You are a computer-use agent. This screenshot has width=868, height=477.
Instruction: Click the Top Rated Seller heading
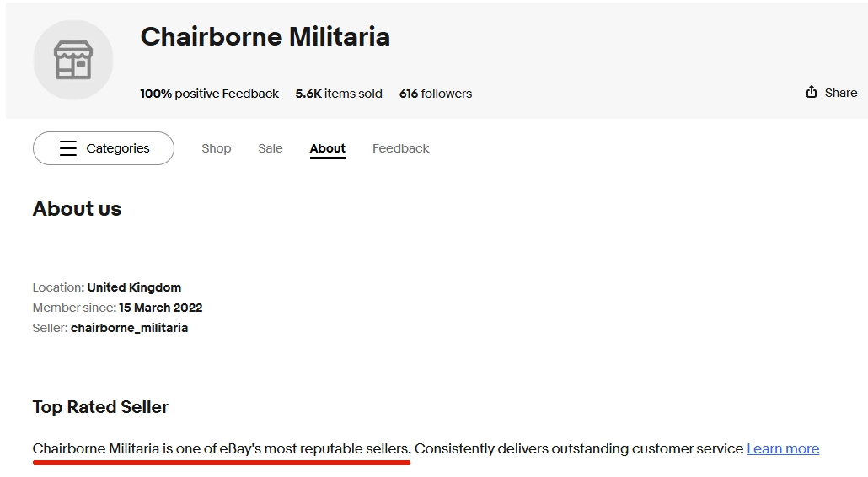100,407
